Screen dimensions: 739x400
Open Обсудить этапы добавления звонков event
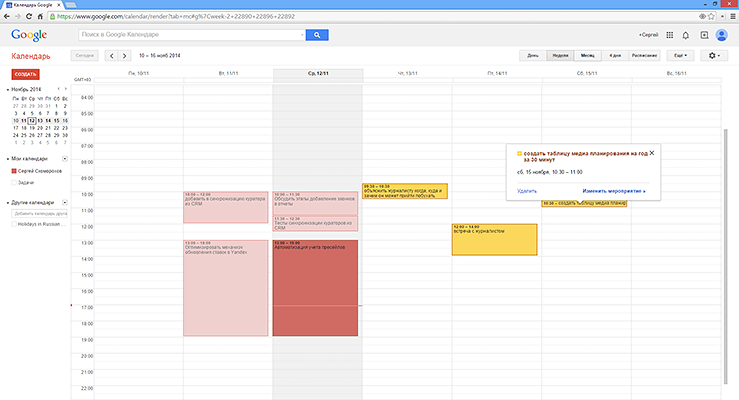click(315, 203)
